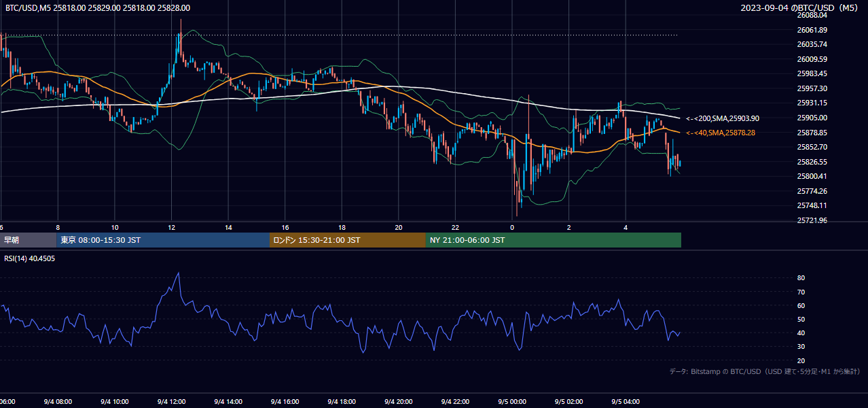Click hour label 16 under the price chart
This screenshot has height=408, width=868.
point(285,227)
